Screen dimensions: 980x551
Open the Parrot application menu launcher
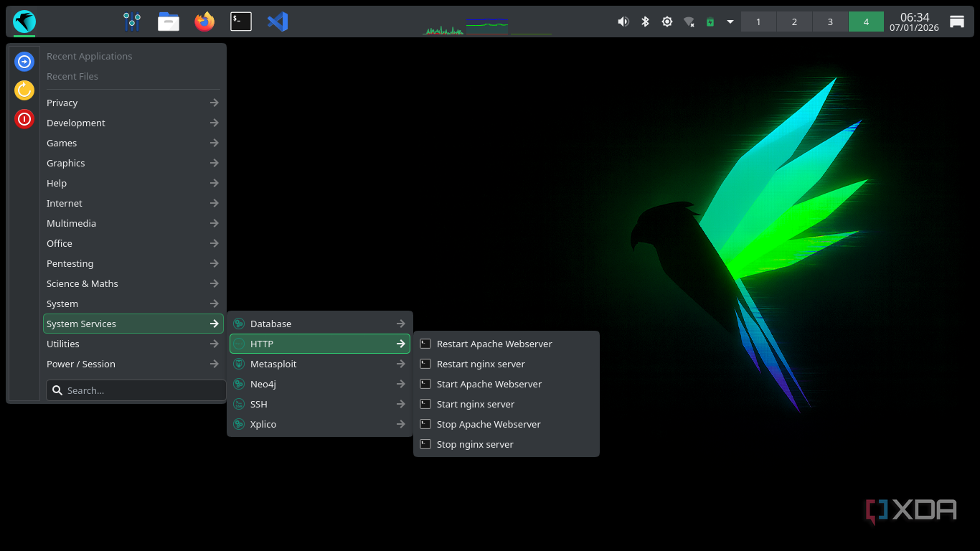point(24,22)
